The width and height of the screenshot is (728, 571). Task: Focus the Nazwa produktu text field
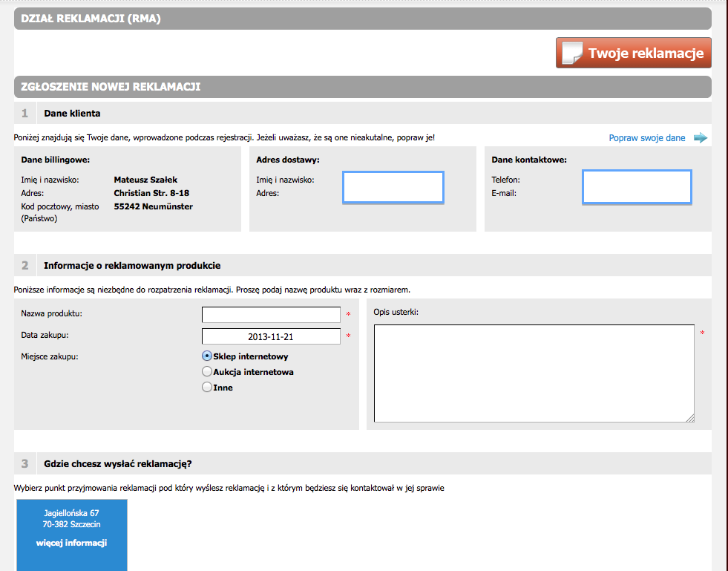271,315
